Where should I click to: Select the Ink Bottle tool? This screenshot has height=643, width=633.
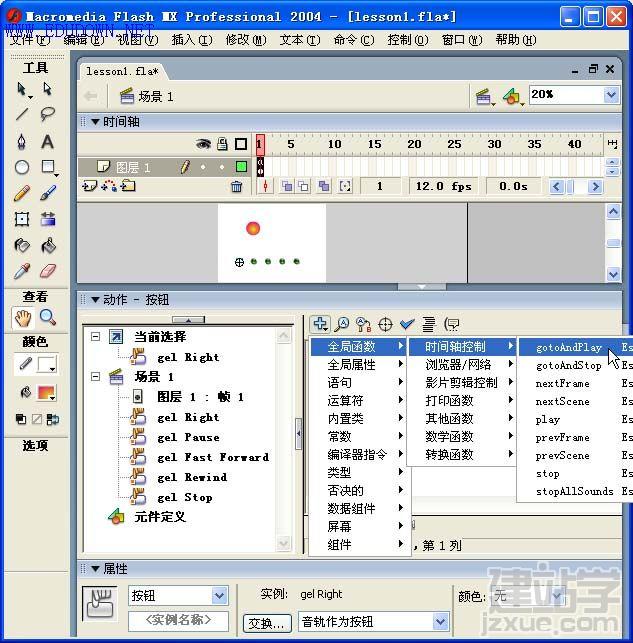click(x=22, y=246)
